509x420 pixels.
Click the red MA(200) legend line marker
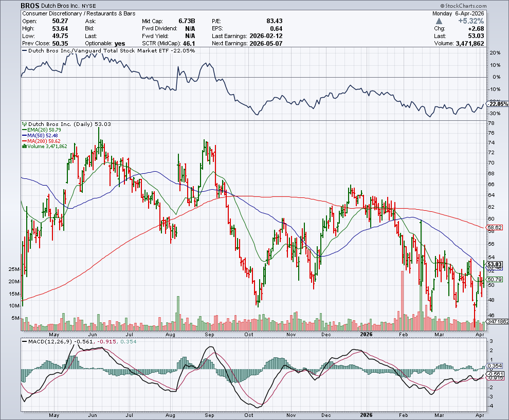(24, 141)
